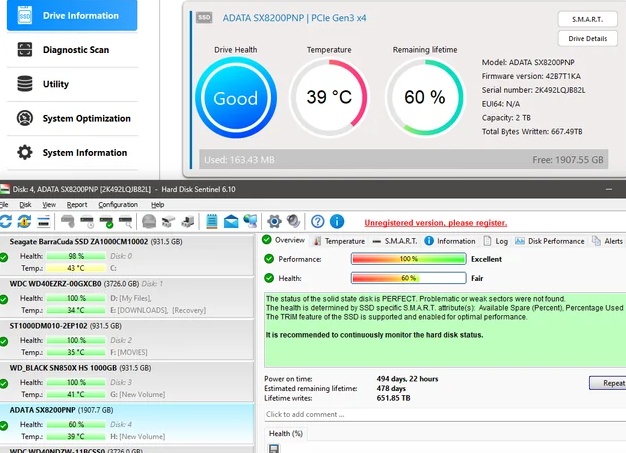Click the gray dome toolbar icon

tap(149, 222)
